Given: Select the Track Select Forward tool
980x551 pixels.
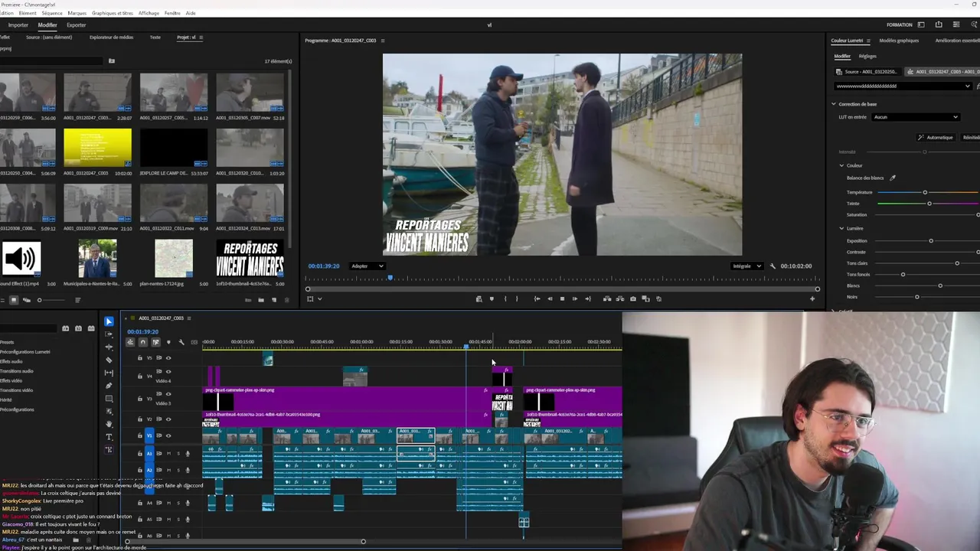Looking at the screenshot, I should tap(109, 334).
